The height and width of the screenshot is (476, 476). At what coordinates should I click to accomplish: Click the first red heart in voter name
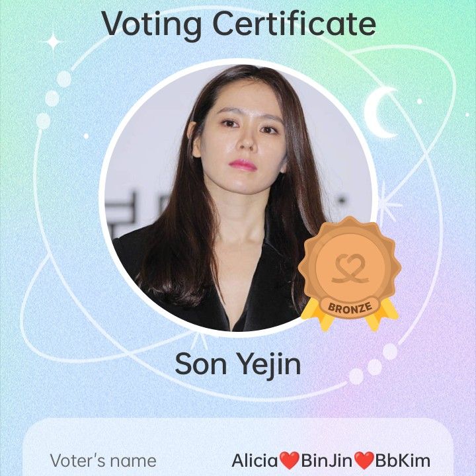pyautogui.click(x=290, y=460)
